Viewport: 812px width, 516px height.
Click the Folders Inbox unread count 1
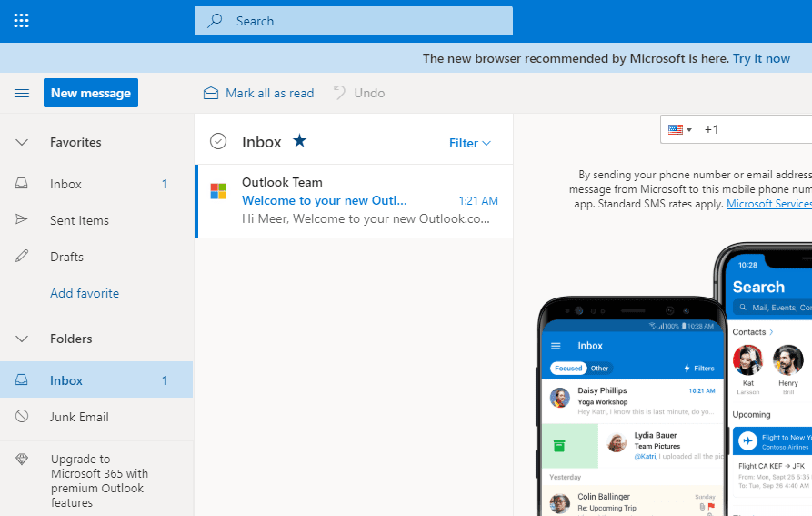click(165, 380)
